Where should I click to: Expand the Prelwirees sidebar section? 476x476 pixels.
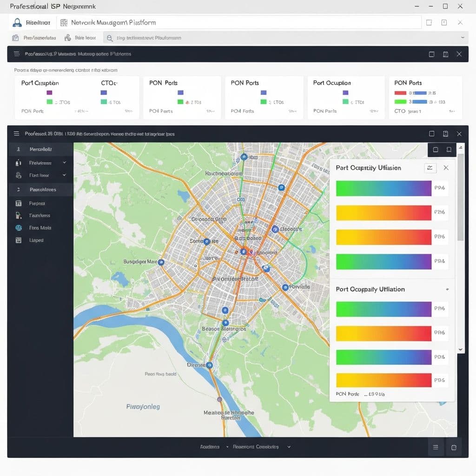(x=64, y=163)
